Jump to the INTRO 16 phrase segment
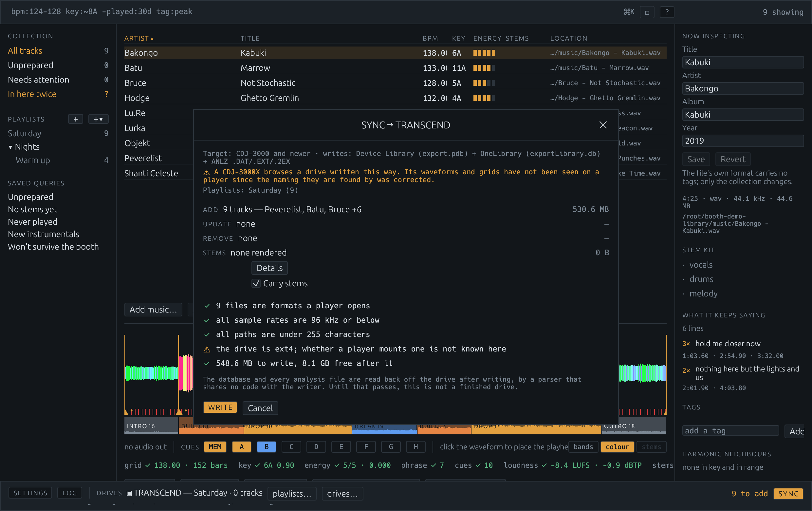The height and width of the screenshot is (511, 812). 151,426
